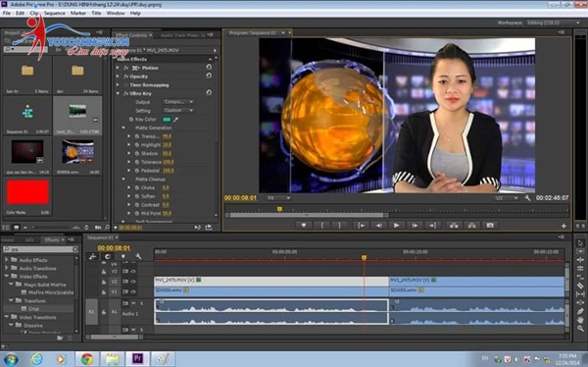
Task: Select the Razor tool in tools panel
Action: coord(580,286)
